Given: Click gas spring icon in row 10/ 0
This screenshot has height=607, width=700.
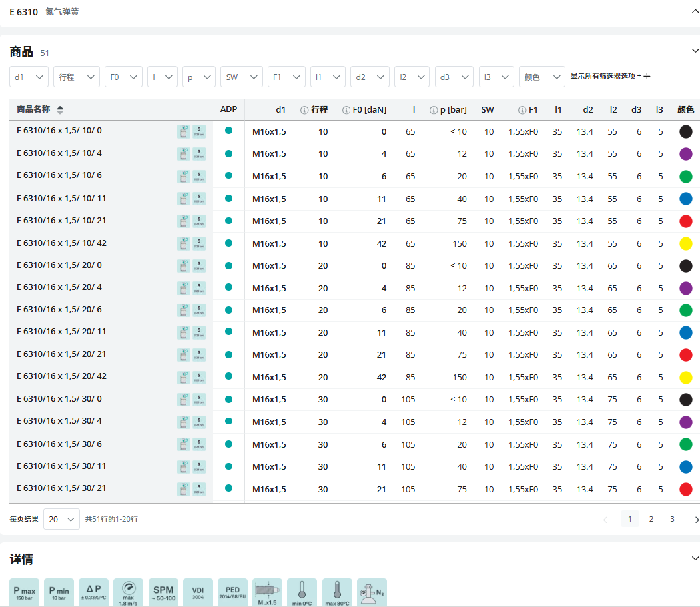Looking at the screenshot, I should pos(183,132).
